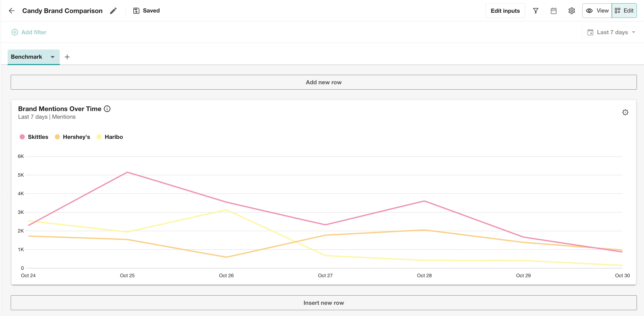The height and width of the screenshot is (316, 644).
Task: Click the Edit inputs button
Action: point(505,11)
